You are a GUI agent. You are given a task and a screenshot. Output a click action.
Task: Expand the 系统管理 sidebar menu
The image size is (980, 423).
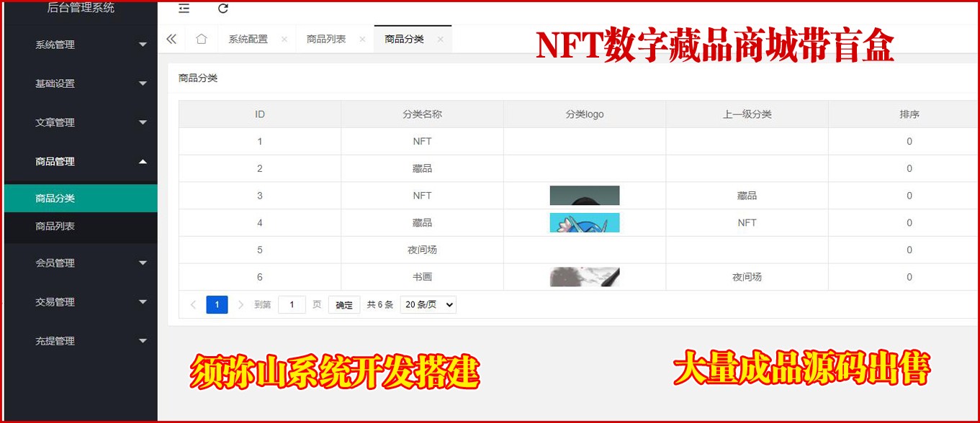[x=81, y=45]
